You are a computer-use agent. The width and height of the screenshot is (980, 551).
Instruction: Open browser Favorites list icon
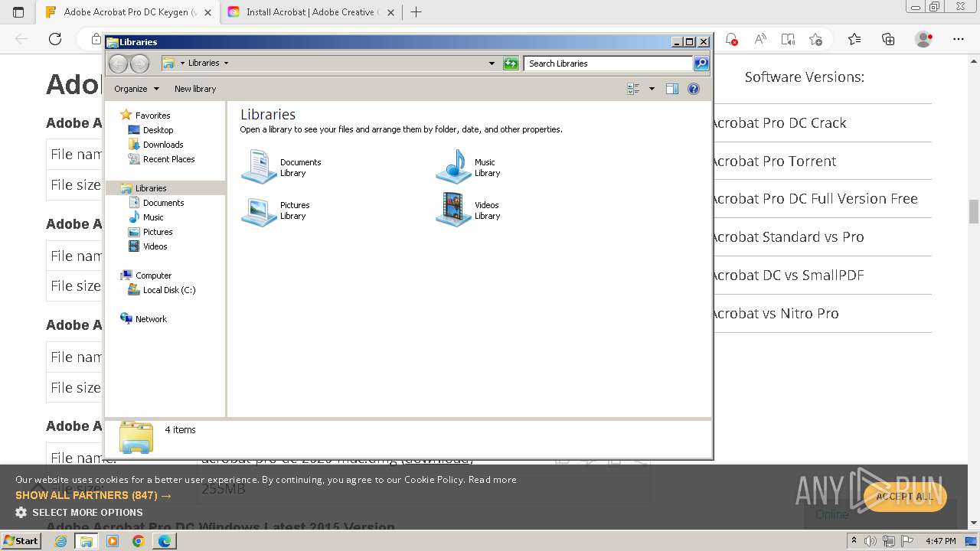[854, 39]
